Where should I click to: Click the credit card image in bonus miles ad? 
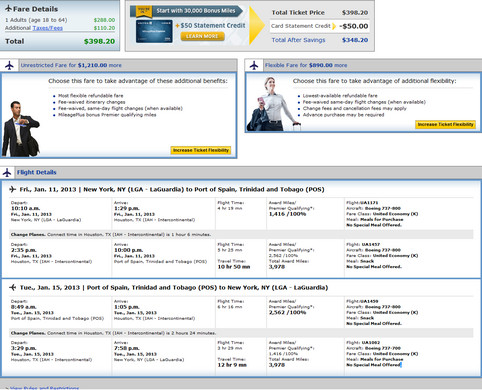click(154, 31)
